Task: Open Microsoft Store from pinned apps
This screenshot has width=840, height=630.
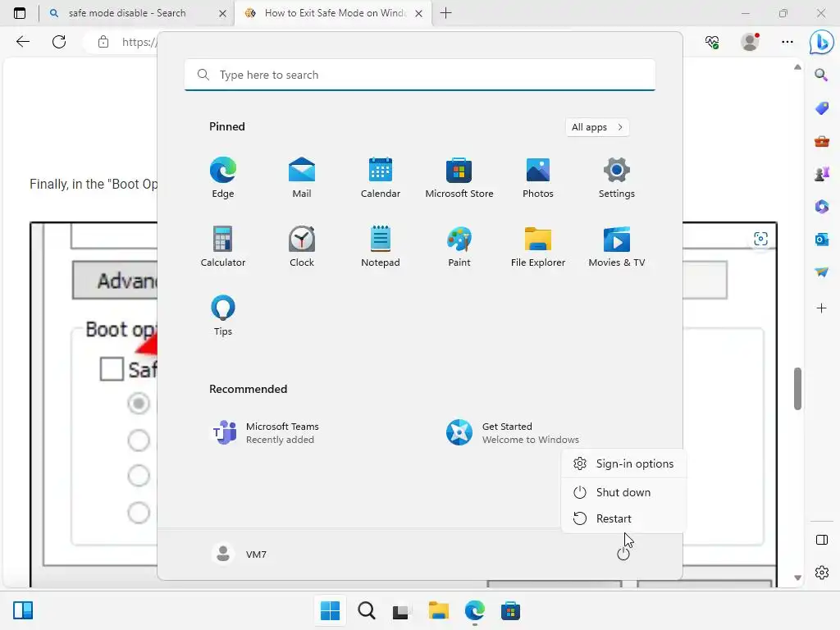Action: coord(459,177)
